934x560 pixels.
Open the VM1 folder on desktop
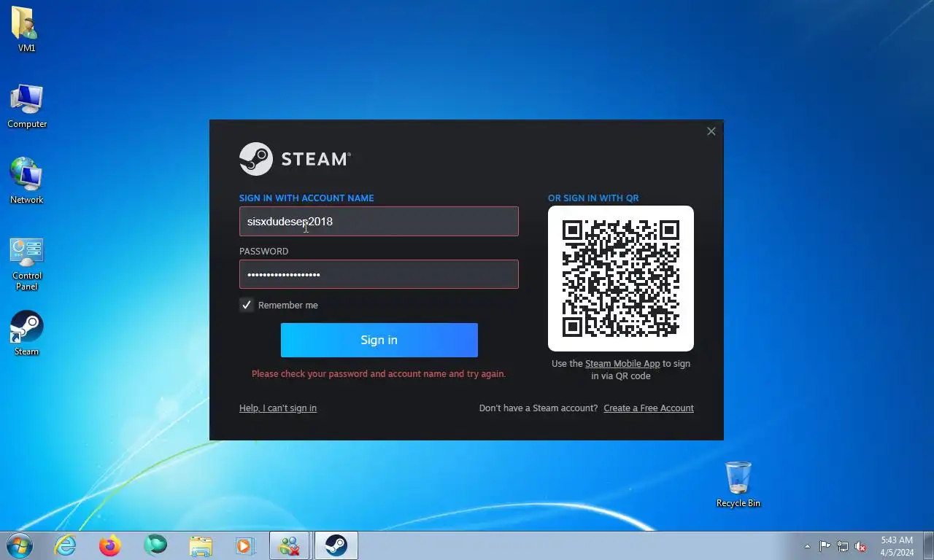[x=26, y=29]
